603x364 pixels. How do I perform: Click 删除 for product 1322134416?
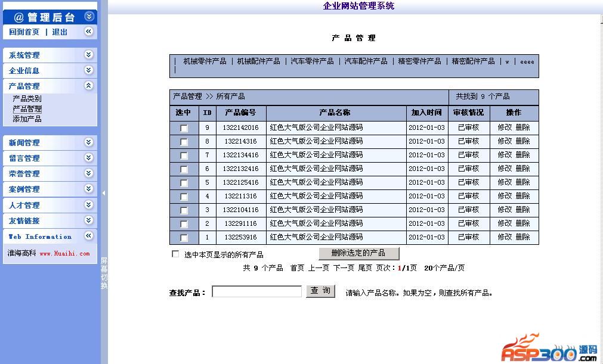(523, 155)
